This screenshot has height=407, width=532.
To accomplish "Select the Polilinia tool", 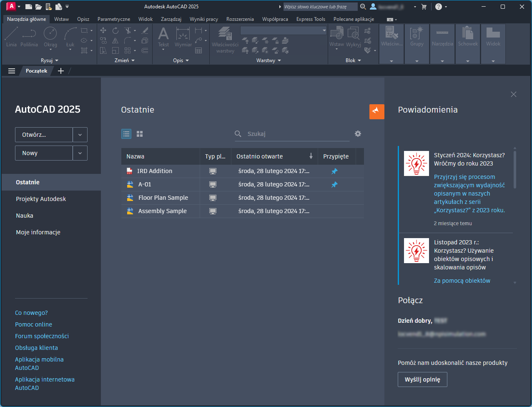I will 29,37.
